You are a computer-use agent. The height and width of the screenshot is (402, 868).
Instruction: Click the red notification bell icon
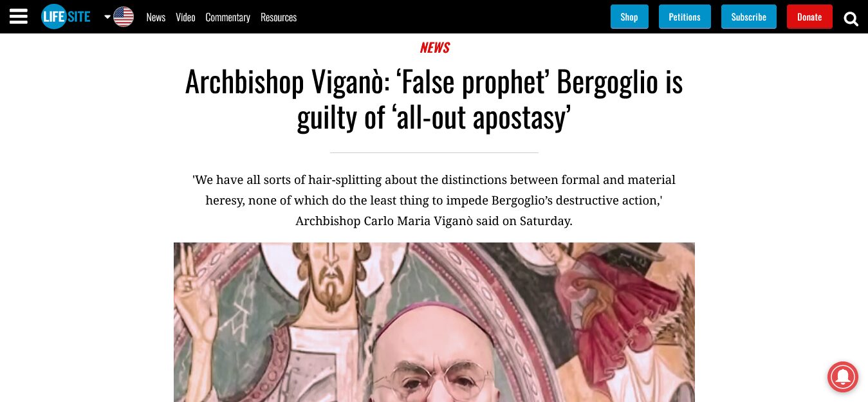pyautogui.click(x=842, y=376)
